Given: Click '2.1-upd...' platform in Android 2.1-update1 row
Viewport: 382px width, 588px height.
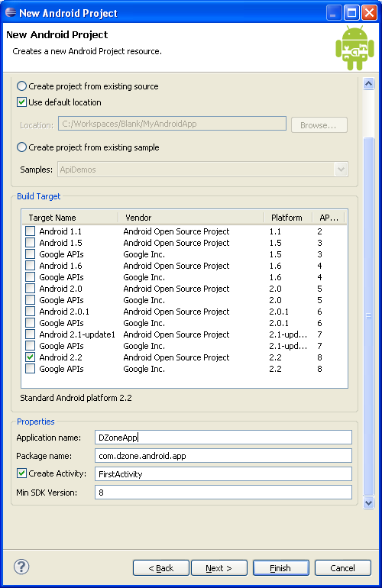Looking at the screenshot, I should click(288, 334).
